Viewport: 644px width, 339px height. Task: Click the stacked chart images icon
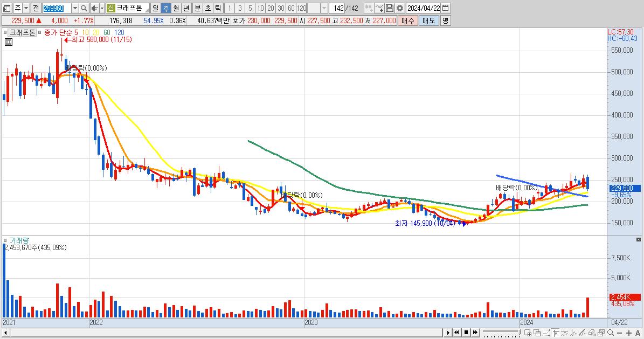[x=601, y=333]
